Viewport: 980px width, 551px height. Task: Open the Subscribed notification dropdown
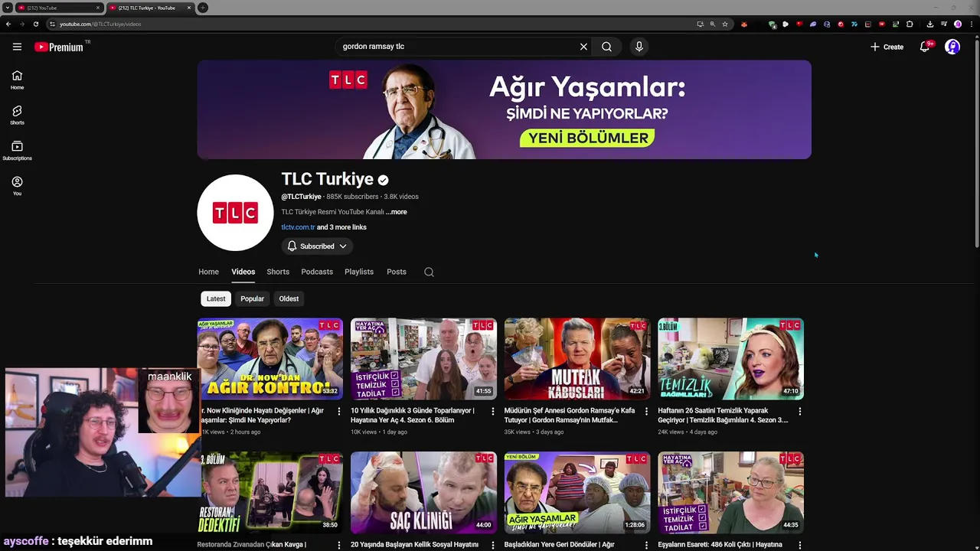pyautogui.click(x=317, y=246)
